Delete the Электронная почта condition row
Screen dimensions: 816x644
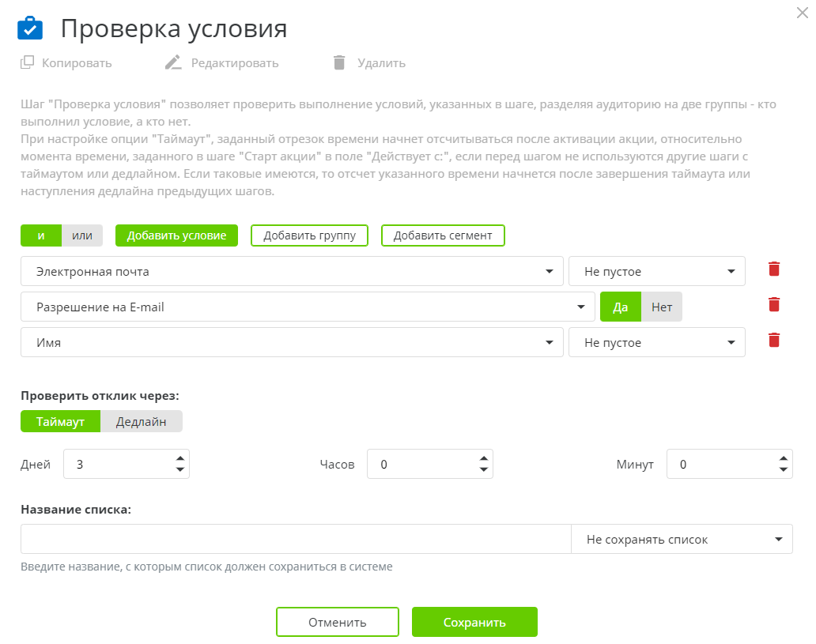[x=773, y=269]
